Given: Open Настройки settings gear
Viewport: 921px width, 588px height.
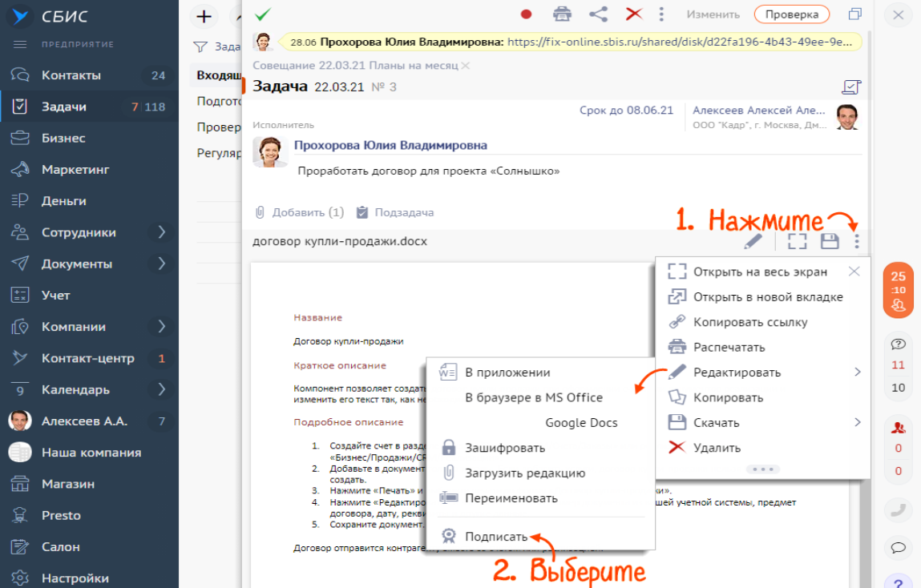Looking at the screenshot, I should coord(19,578).
